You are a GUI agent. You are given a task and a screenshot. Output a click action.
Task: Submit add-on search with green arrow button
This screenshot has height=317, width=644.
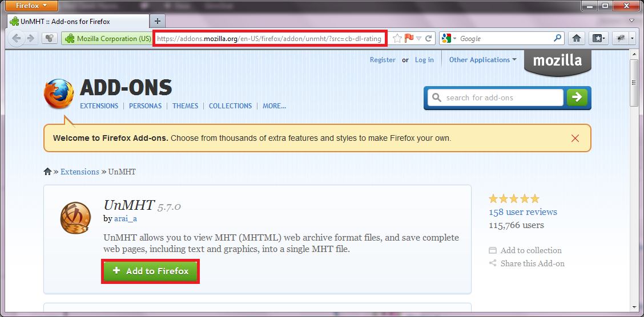[x=577, y=97]
